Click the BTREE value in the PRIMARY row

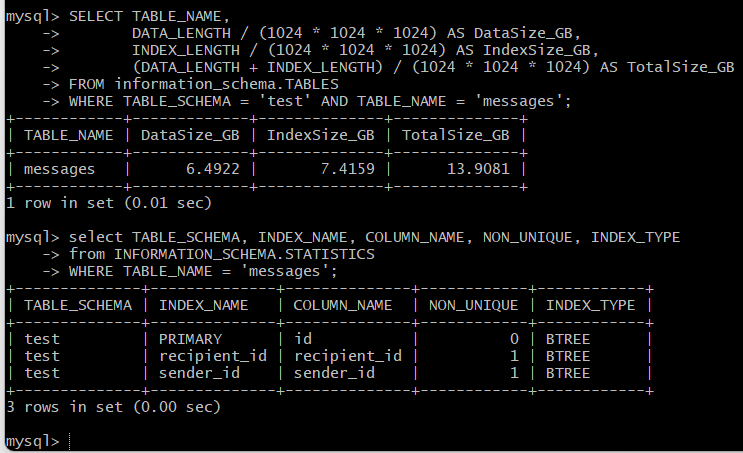tap(568, 339)
